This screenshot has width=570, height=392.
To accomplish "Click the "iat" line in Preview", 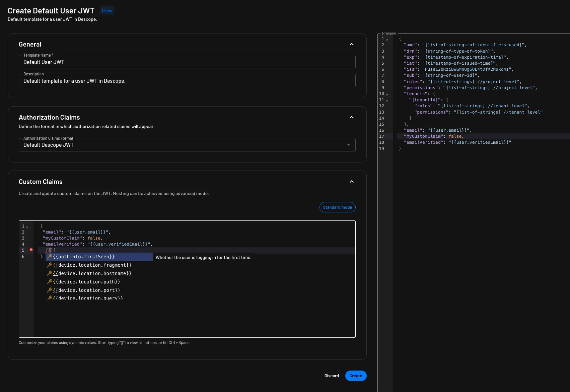I will [x=451, y=63].
